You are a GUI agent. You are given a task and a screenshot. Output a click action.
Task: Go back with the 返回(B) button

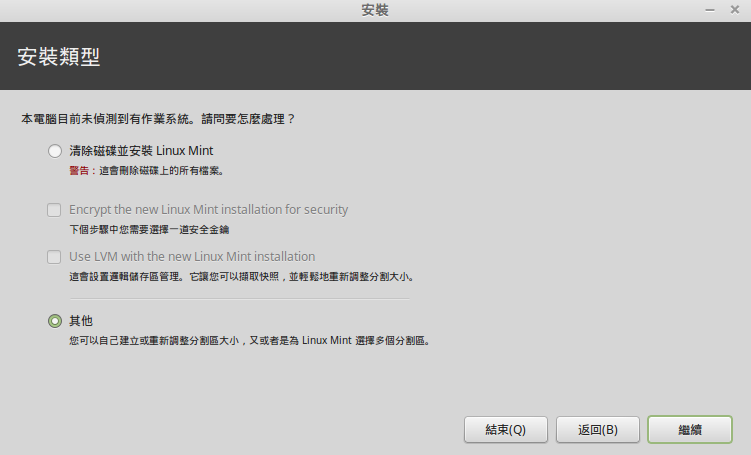coord(598,430)
